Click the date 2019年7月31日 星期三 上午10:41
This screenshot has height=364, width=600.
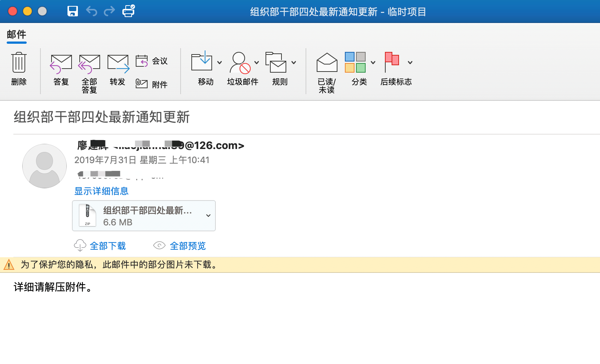142,160
